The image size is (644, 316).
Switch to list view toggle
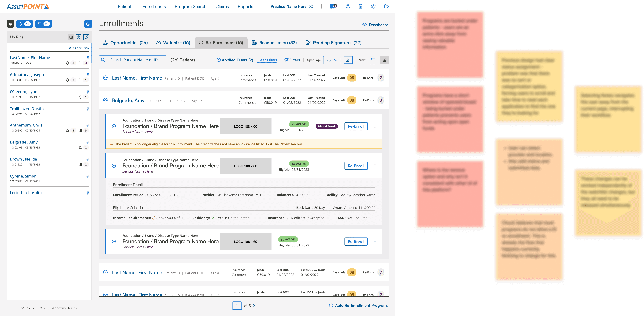point(373,60)
